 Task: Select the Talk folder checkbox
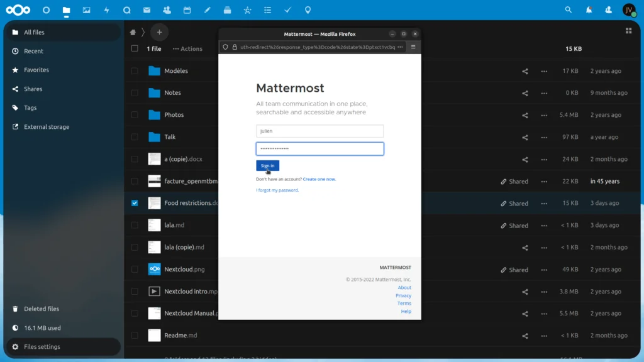(x=135, y=136)
